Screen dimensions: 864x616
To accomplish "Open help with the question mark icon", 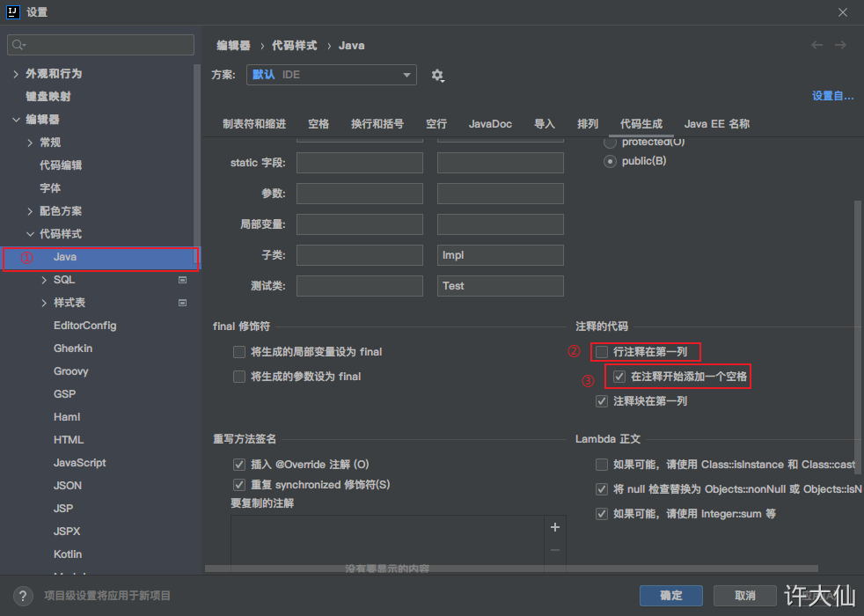I will click(x=23, y=596).
